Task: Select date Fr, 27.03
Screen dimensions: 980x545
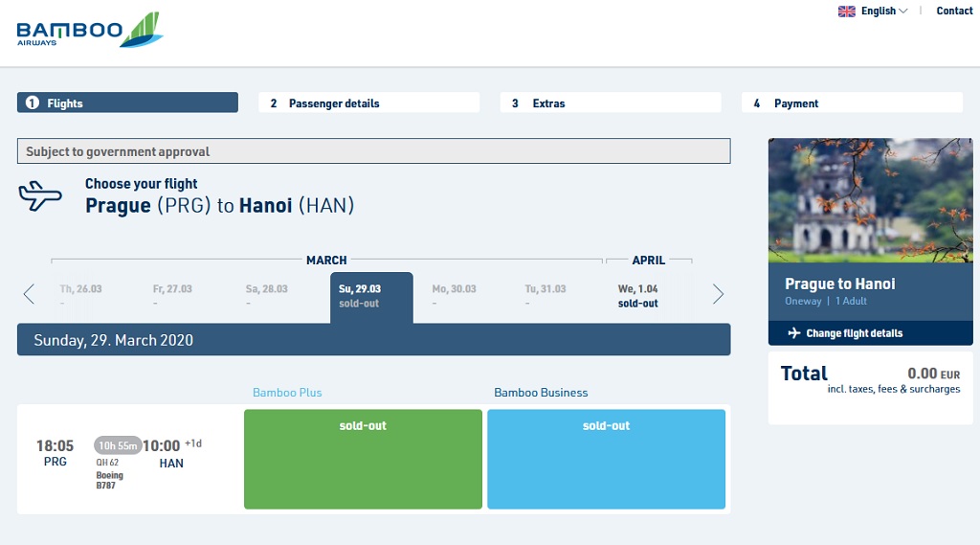Action: pyautogui.click(x=172, y=296)
